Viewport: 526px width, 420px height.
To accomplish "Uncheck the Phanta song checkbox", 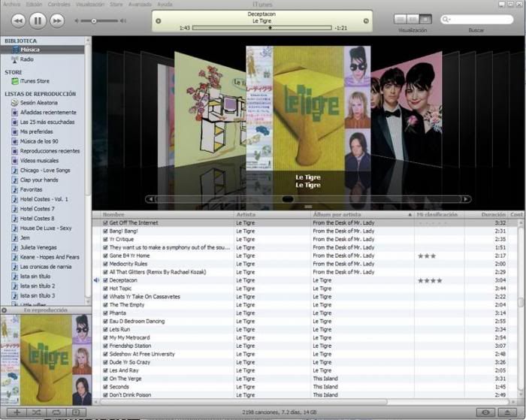I will click(105, 313).
